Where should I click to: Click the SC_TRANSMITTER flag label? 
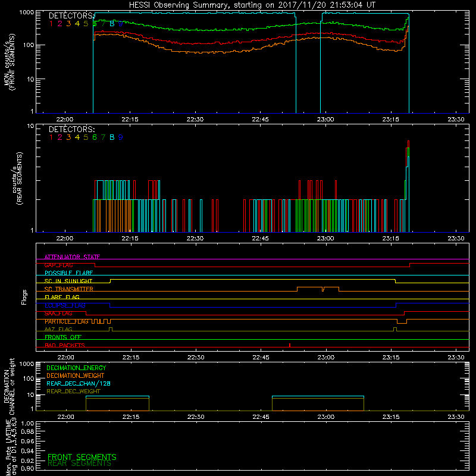click(x=69, y=289)
